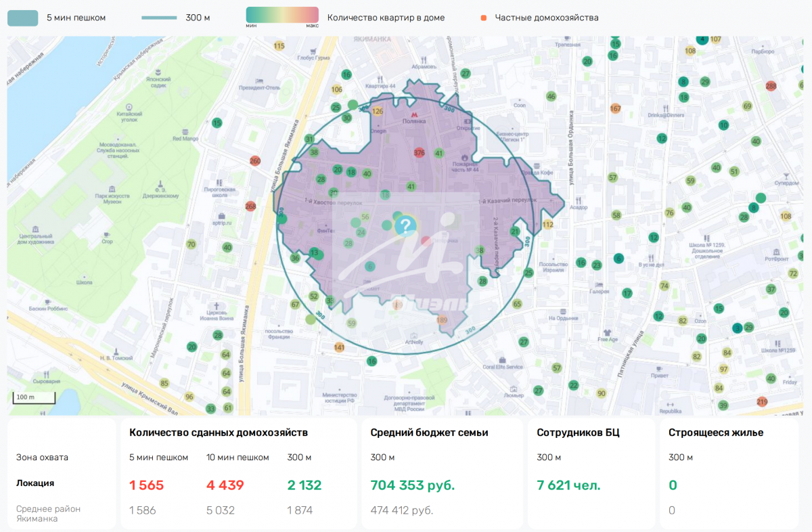
Task: Select the 7 621 чел. employees figure
Action: 568,485
